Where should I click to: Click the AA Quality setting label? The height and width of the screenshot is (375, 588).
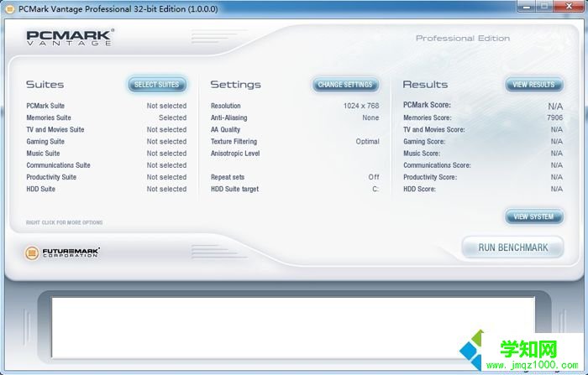[225, 130]
